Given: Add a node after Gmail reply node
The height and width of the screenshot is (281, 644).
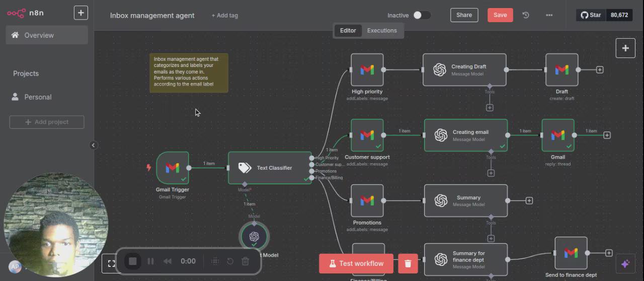Looking at the screenshot, I should (x=607, y=135).
